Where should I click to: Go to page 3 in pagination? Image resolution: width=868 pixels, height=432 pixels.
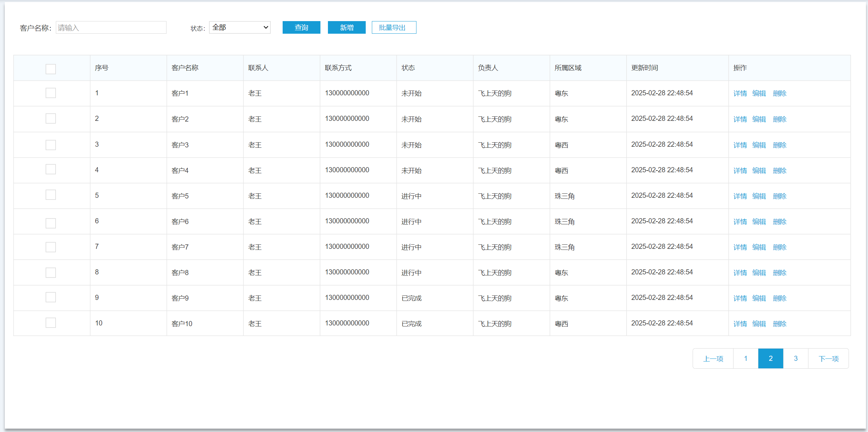(x=795, y=358)
